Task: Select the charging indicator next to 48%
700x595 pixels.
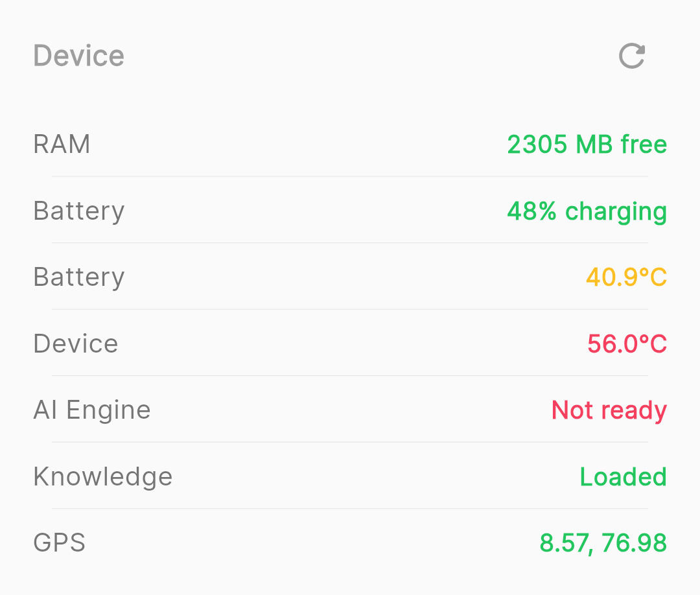Action: 615,211
